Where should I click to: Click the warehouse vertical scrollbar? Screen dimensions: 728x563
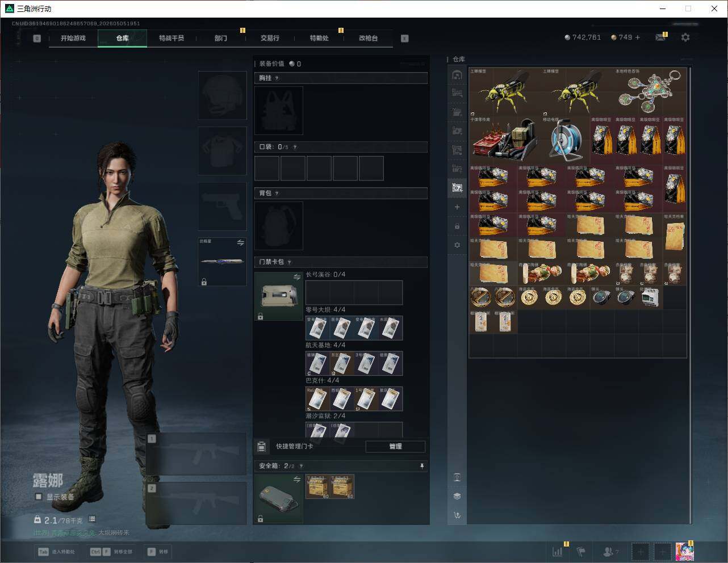click(691, 295)
